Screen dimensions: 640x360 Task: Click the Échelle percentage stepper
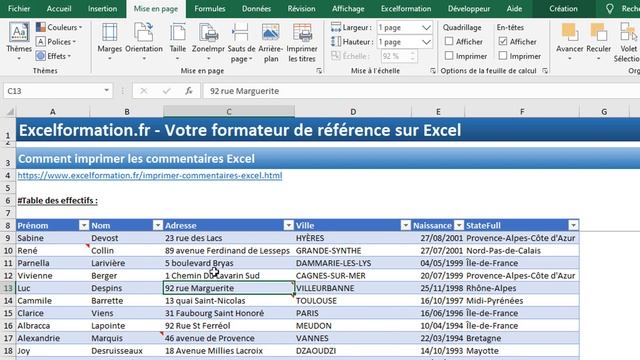pos(412,56)
